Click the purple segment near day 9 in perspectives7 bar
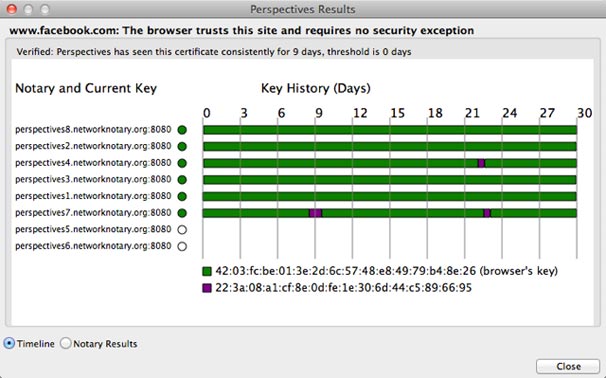 (x=315, y=213)
